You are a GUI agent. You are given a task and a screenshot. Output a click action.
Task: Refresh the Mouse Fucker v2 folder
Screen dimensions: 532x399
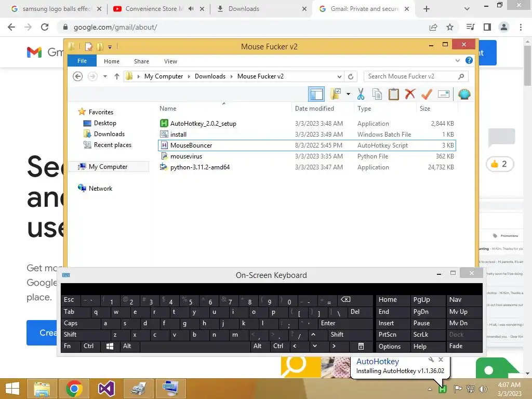point(351,76)
